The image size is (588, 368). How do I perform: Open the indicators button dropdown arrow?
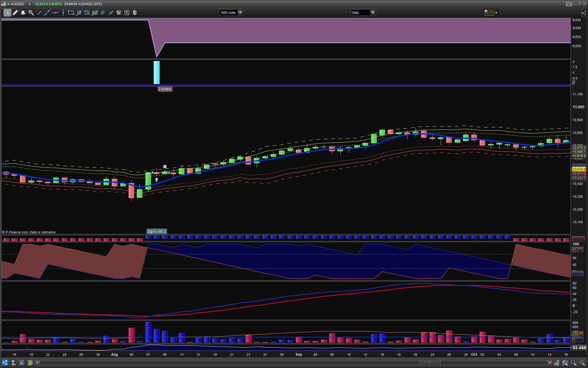(496, 13)
